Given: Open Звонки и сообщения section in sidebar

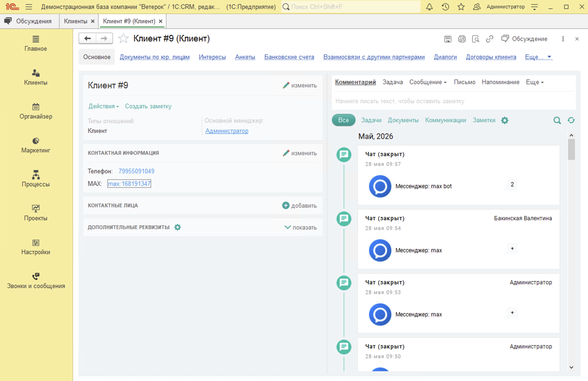Looking at the screenshot, I should [36, 281].
